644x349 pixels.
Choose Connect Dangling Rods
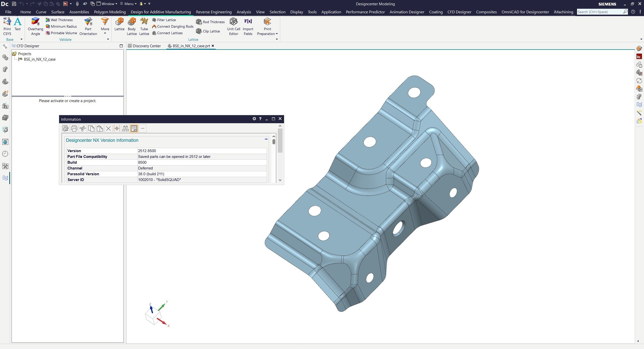click(x=173, y=26)
